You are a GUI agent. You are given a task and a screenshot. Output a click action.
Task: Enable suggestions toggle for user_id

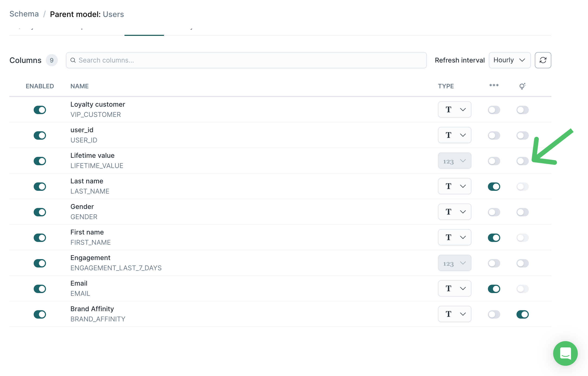[x=522, y=135]
